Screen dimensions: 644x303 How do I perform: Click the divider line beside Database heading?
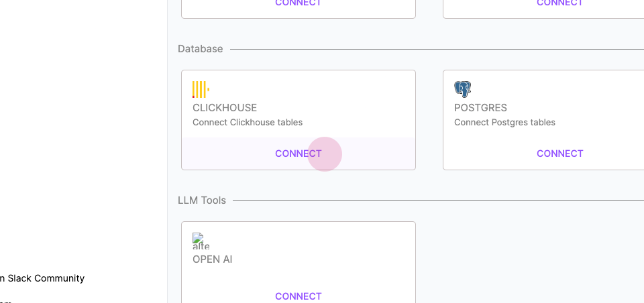[437, 49]
